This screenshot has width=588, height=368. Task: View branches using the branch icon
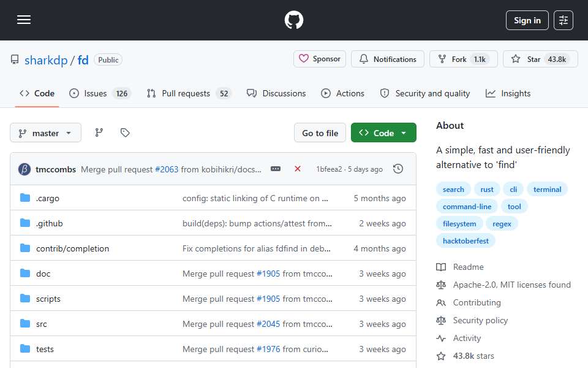tap(99, 132)
